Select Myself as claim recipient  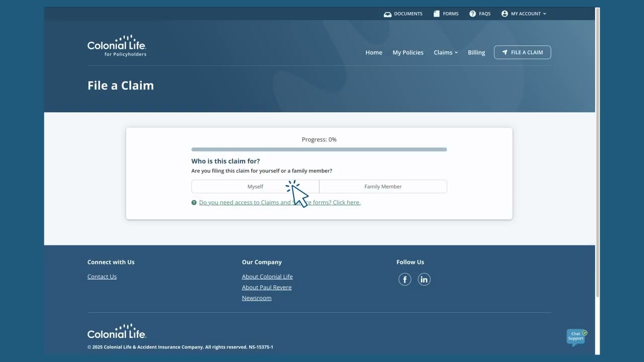255,187
